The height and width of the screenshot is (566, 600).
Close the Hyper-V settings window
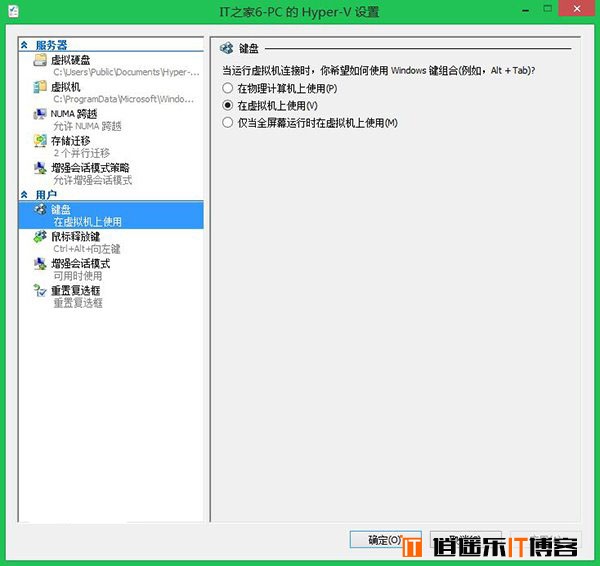[577, 8]
